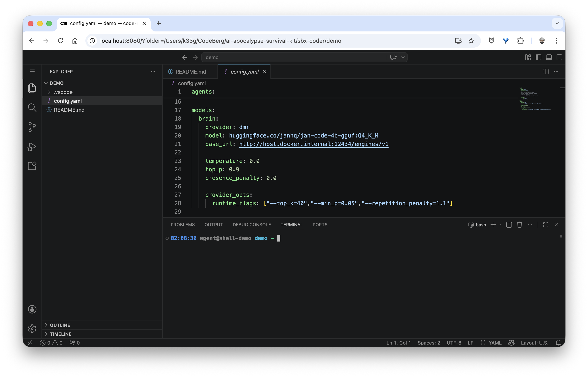Open the Manage settings gear
The width and height of the screenshot is (588, 377).
(32, 329)
